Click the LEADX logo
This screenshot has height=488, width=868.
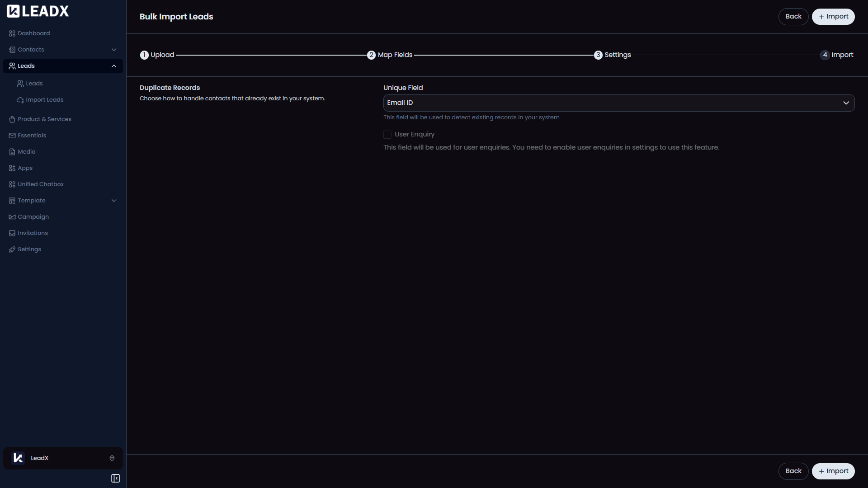tap(38, 11)
